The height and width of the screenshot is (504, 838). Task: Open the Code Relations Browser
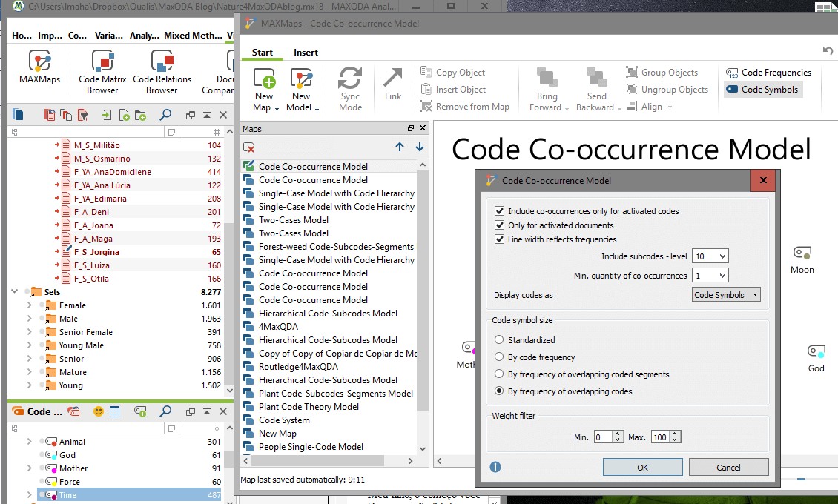162,72
